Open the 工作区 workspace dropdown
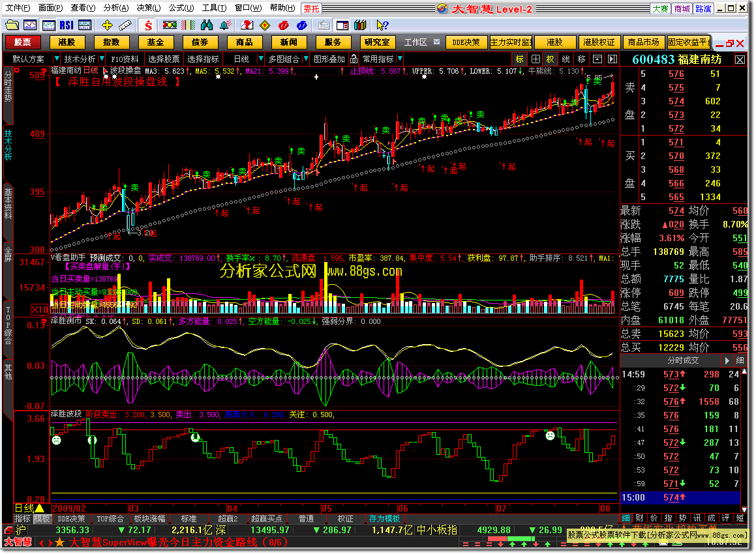The image size is (756, 554). [437, 42]
